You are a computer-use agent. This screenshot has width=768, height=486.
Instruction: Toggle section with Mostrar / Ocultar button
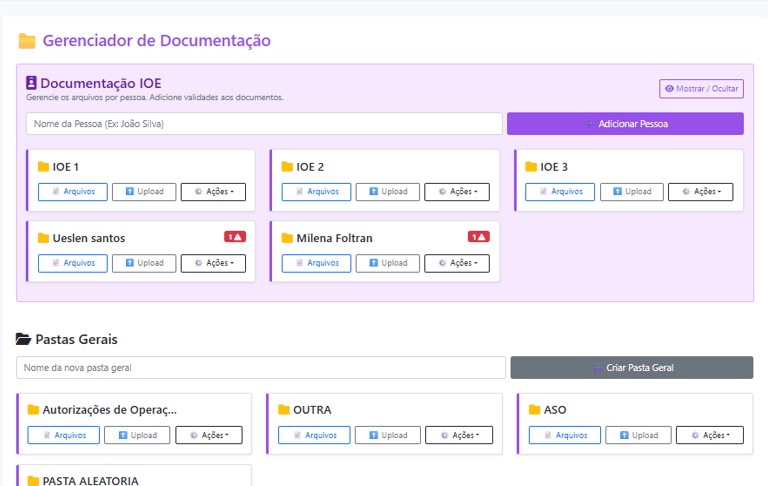click(701, 89)
